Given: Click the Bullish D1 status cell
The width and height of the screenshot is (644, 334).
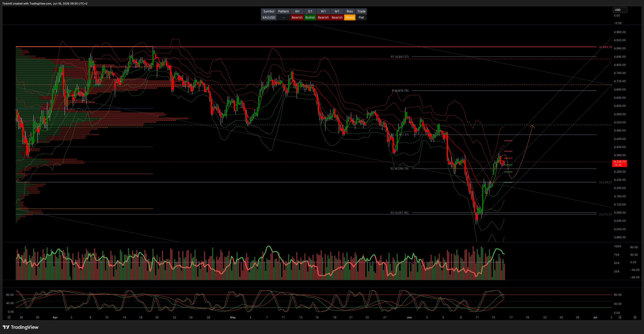Looking at the screenshot, I should (310, 17).
